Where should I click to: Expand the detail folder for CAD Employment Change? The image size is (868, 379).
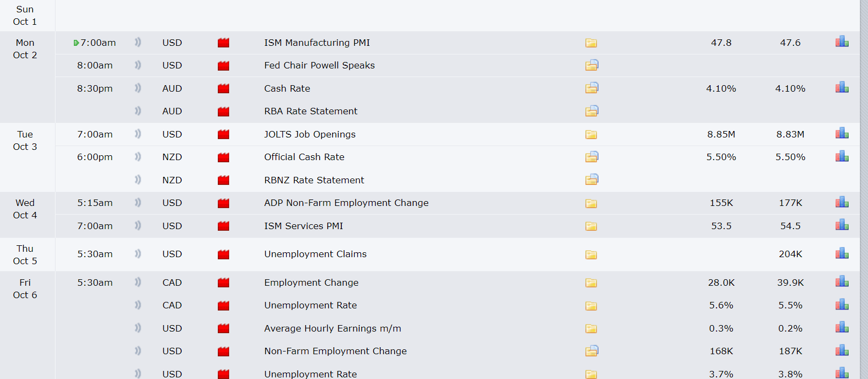[x=591, y=282]
